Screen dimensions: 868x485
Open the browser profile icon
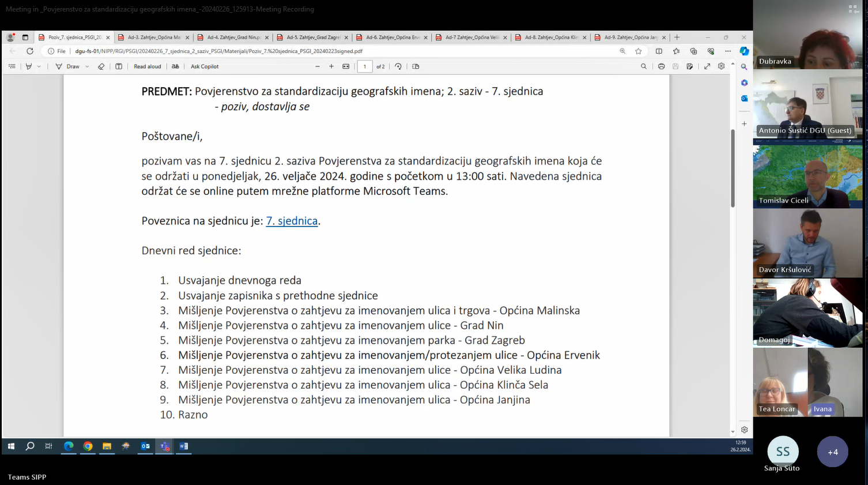[10, 37]
